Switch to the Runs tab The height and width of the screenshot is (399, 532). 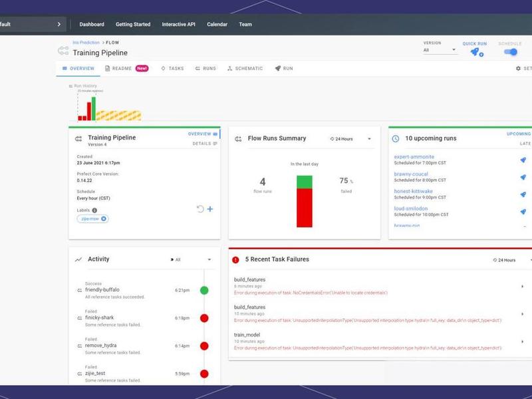(205, 68)
